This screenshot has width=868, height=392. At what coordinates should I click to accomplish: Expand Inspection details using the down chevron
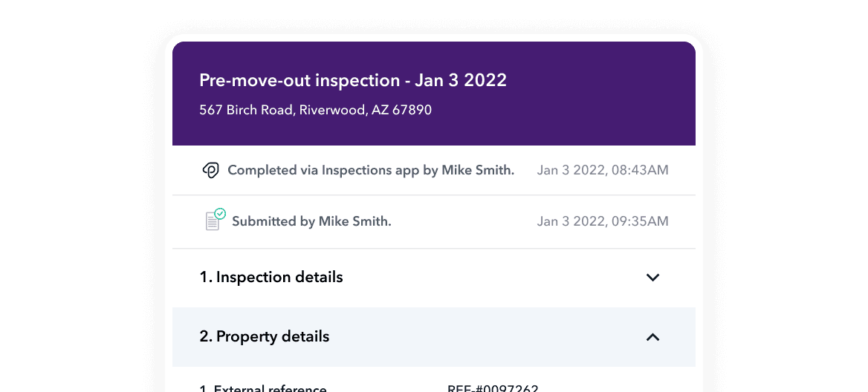653,278
